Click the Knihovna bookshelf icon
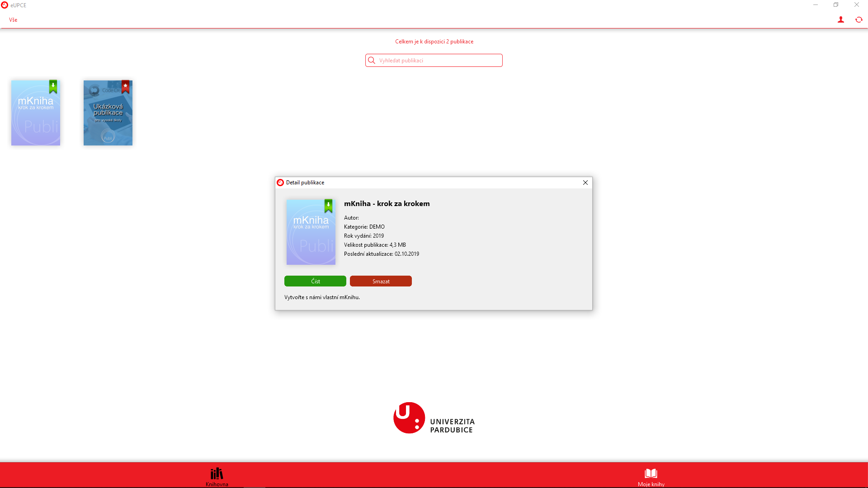The width and height of the screenshot is (868, 488). point(217,474)
